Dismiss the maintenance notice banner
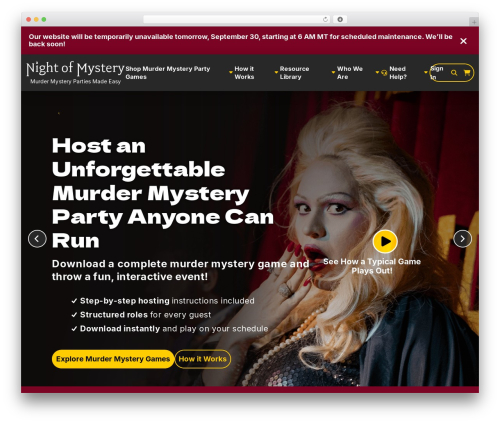The height and width of the screenshot is (423, 500). pyautogui.click(x=463, y=41)
